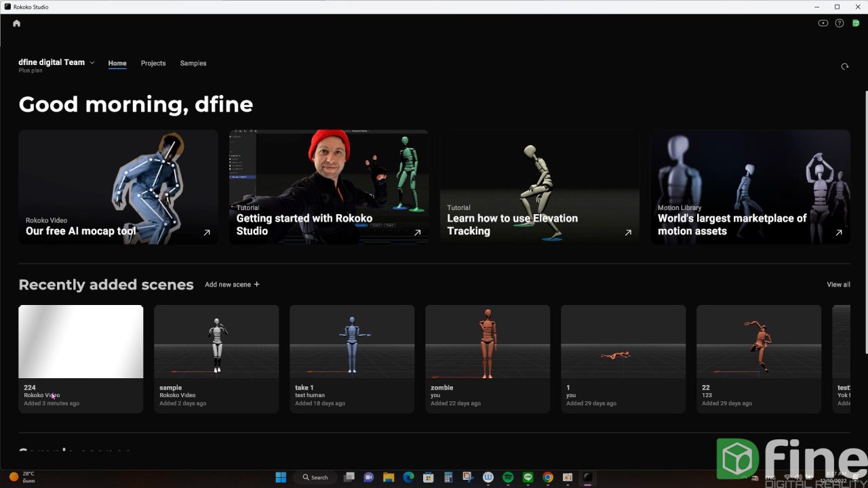868x488 pixels.
Task: Click arrow icon on Rokoko Video card
Action: (207, 232)
